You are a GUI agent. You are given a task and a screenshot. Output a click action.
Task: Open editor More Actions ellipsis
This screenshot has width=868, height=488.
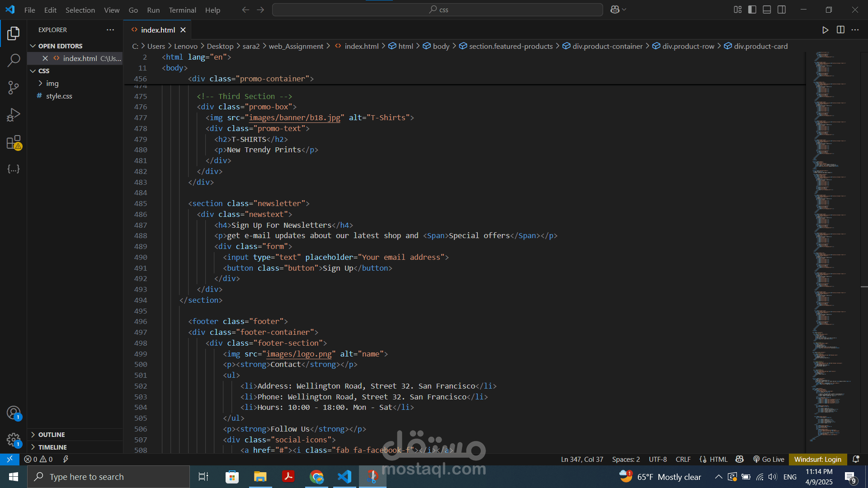(x=855, y=30)
